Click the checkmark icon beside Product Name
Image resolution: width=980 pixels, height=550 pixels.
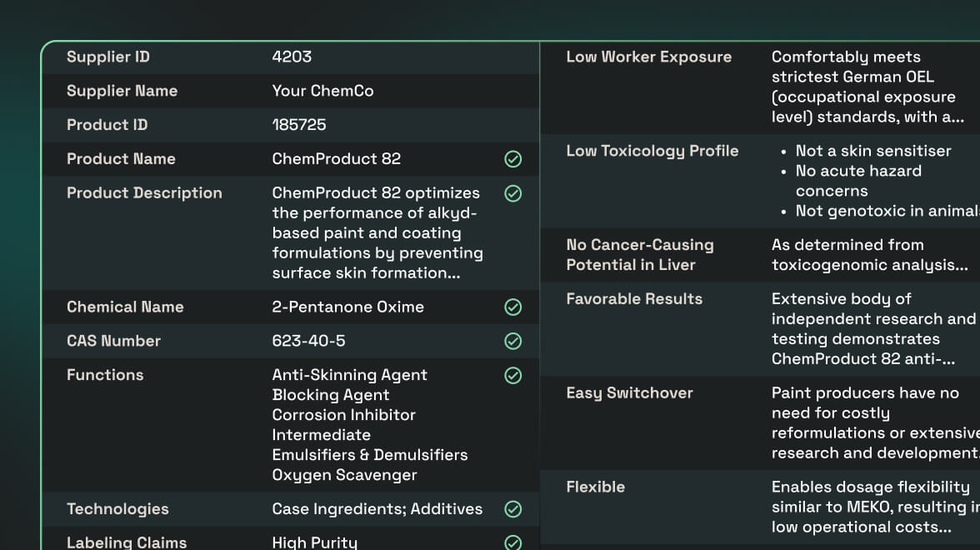tap(513, 159)
